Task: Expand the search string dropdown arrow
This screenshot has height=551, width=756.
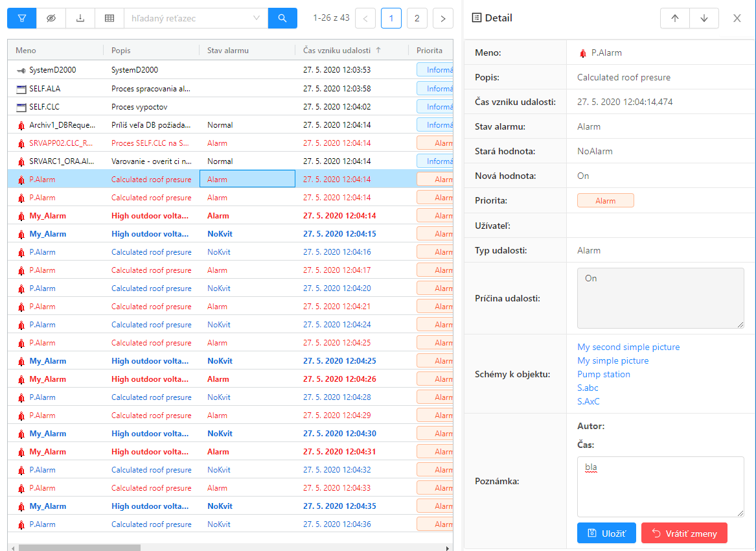Action: click(257, 18)
